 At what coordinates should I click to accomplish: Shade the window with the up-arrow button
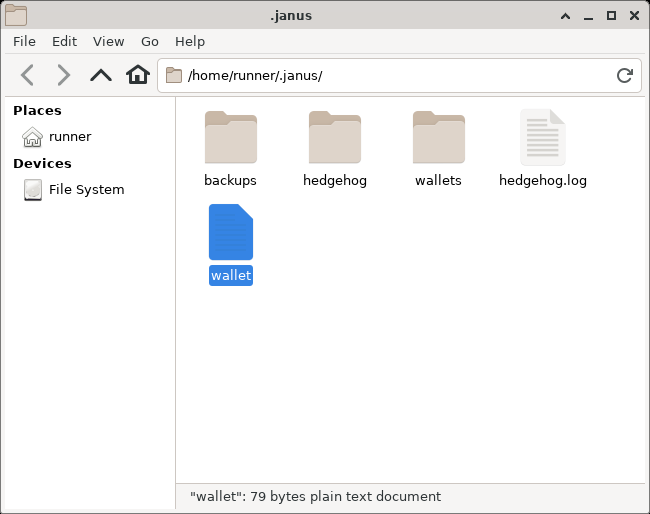tap(565, 16)
